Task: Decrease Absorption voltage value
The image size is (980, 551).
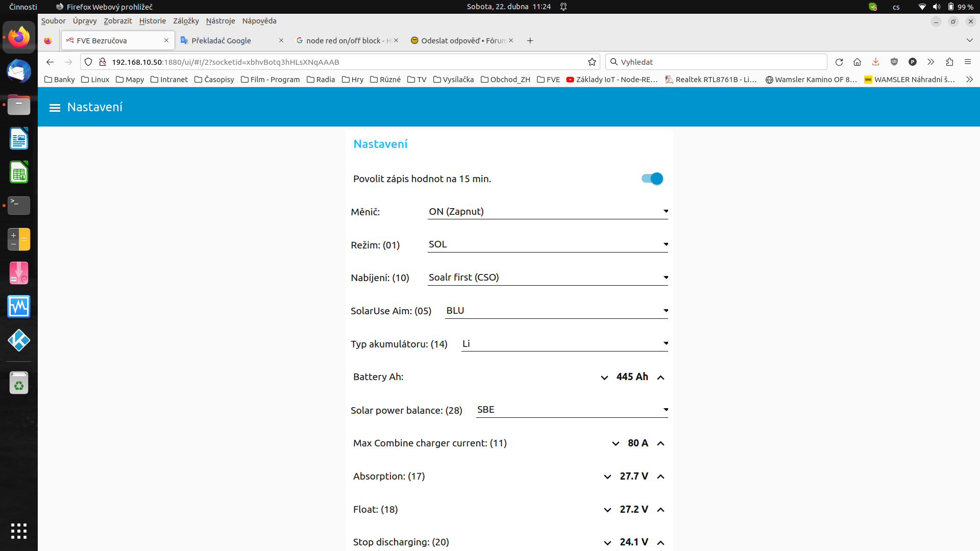Action: 607,477
